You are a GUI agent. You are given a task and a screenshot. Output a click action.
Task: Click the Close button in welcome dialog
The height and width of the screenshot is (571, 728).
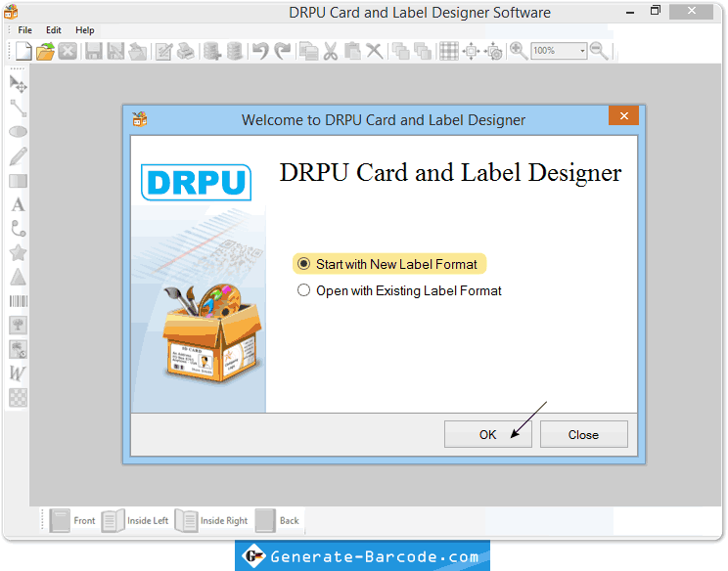tap(583, 435)
